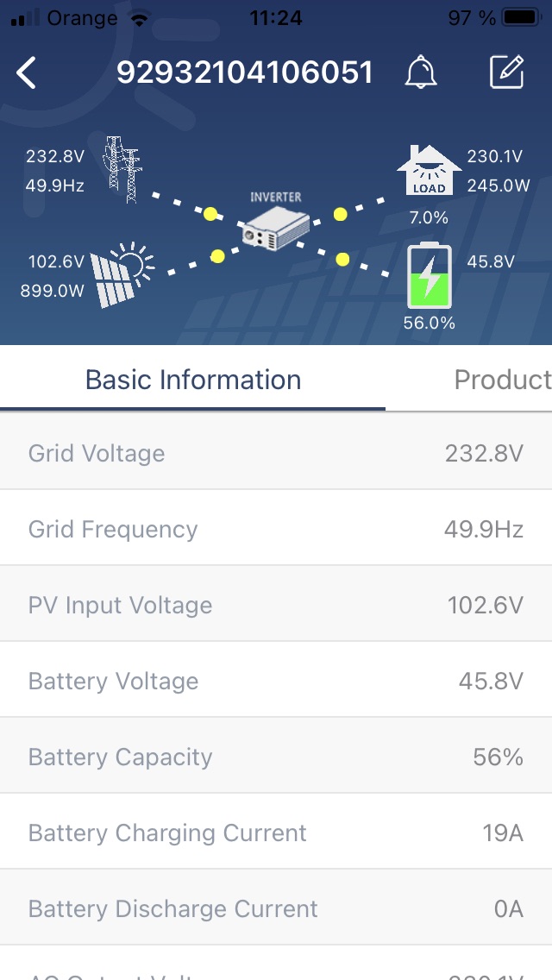Select the Grid Frequency row
Image resolution: width=552 pixels, height=980 pixels.
click(276, 529)
